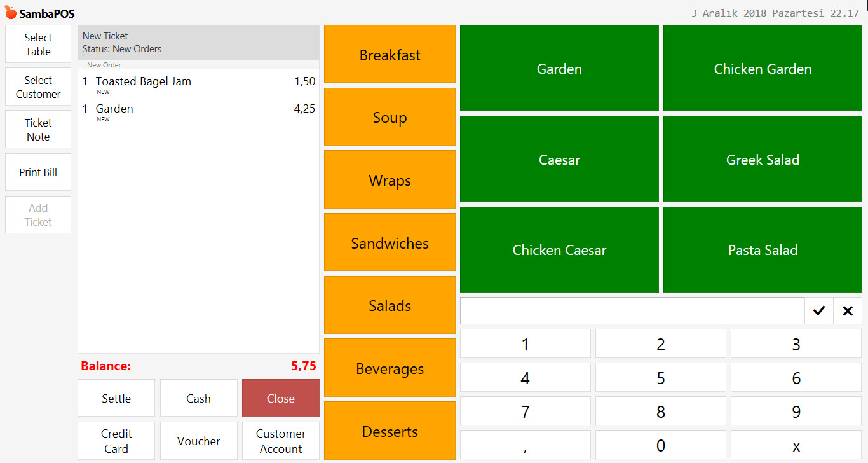Screen dimensions: 868x463
Task: Pay with Credit Card
Action: coord(116,441)
